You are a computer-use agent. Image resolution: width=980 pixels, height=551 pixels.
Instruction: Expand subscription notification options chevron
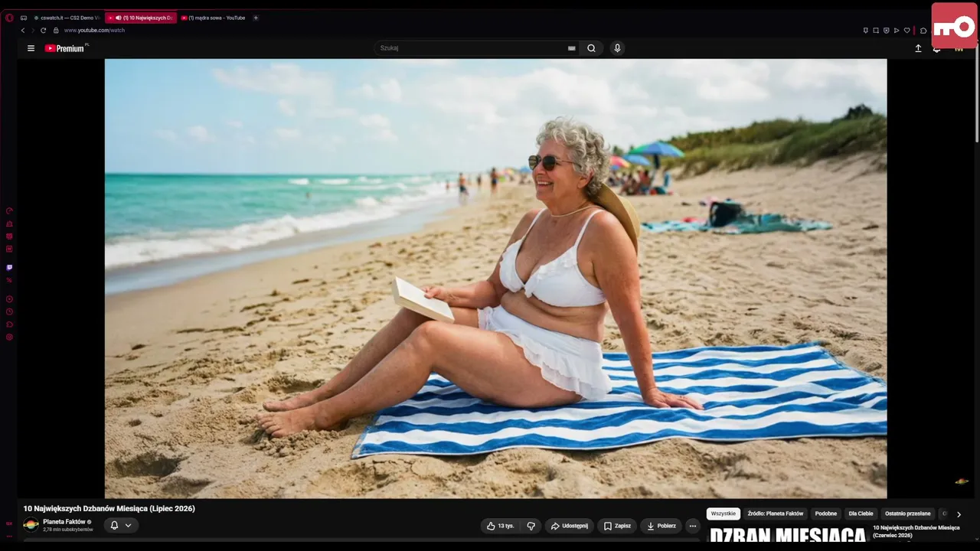[x=129, y=525]
